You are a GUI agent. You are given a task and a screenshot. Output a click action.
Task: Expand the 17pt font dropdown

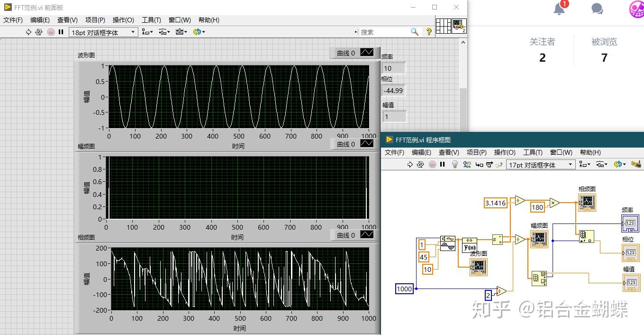(x=541, y=165)
